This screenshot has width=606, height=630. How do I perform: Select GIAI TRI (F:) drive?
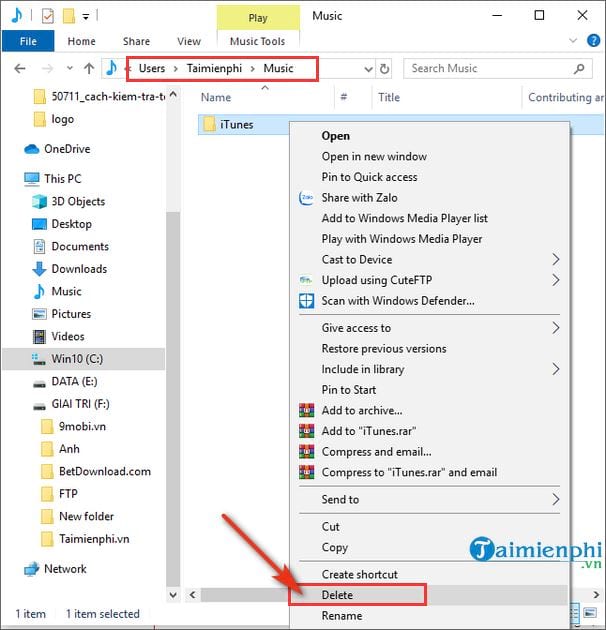pos(71,404)
